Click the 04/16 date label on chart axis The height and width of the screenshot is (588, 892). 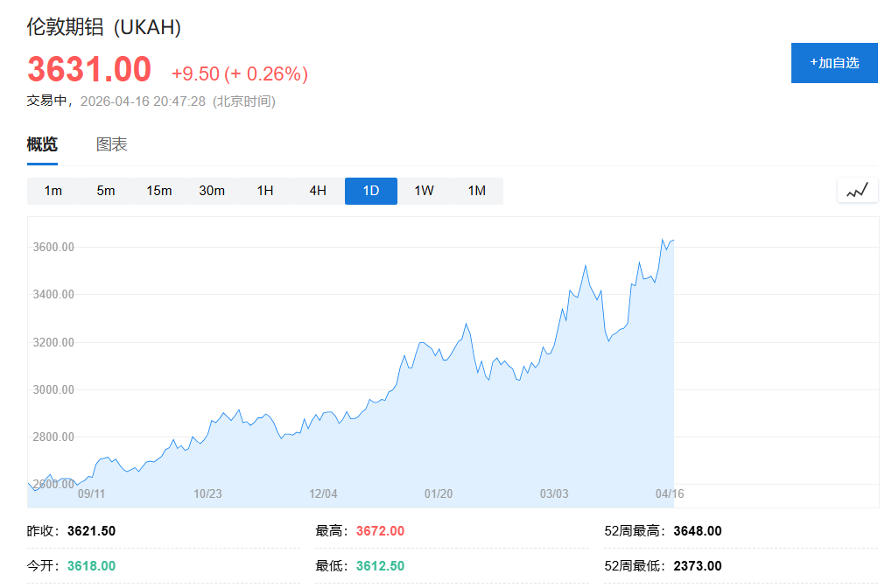pyautogui.click(x=669, y=493)
